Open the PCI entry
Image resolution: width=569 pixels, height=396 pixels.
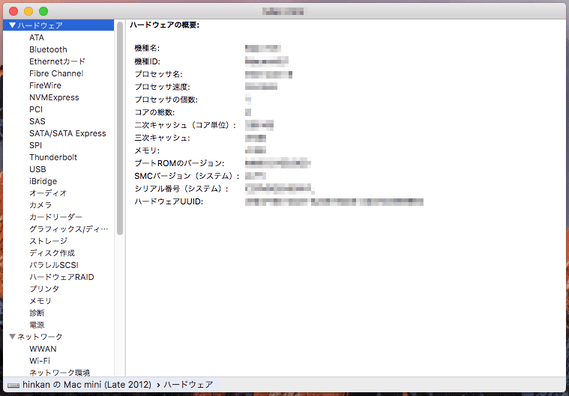pyautogui.click(x=36, y=109)
